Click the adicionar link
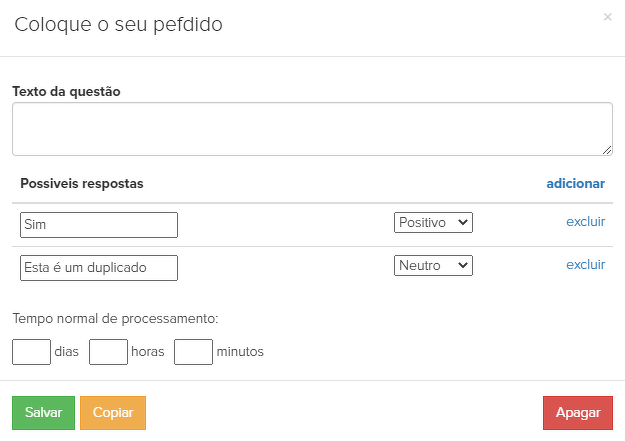 click(575, 184)
